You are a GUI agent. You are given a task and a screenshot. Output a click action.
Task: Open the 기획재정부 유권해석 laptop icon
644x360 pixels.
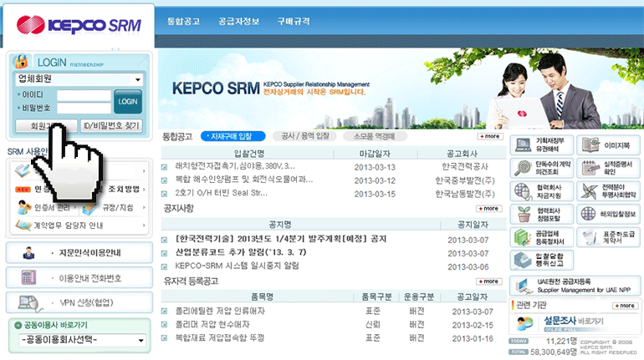(523, 145)
